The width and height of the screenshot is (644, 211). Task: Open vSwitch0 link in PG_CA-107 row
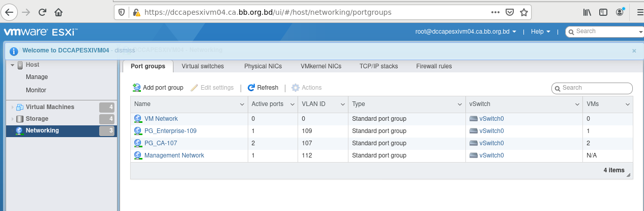491,143
